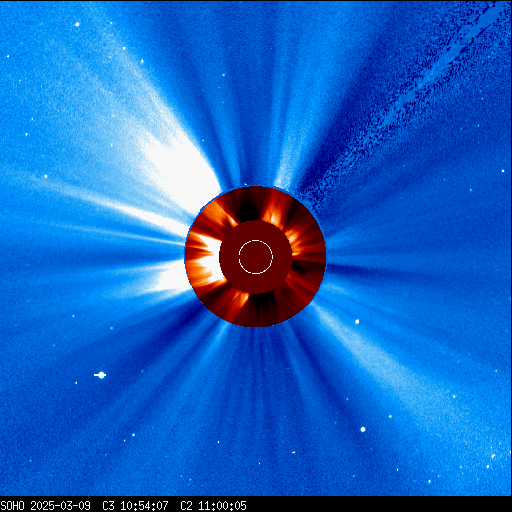Select the bright planet with horizontal streak
This screenshot has width=512, height=512.
pos(100,375)
